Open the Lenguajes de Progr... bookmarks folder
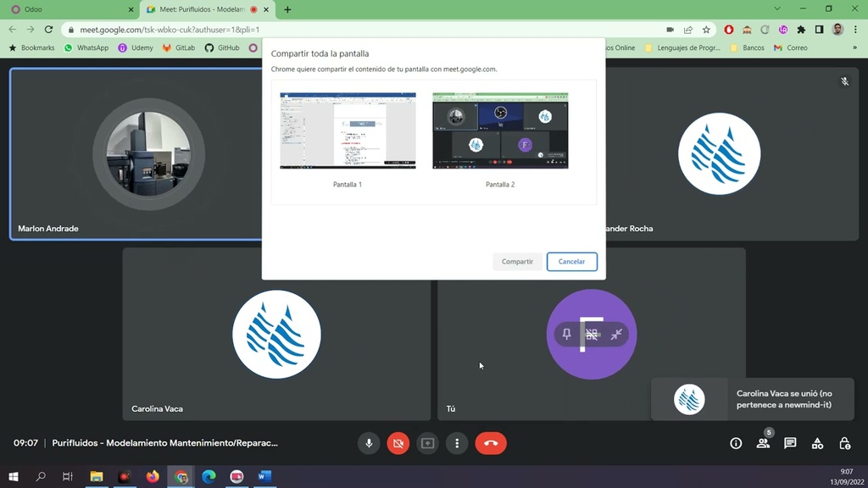The height and width of the screenshot is (488, 868). tap(682, 48)
